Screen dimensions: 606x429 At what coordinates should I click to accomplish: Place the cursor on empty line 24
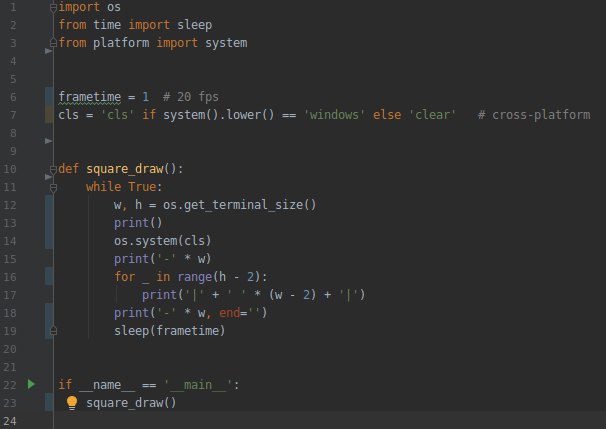[x=329, y=420]
